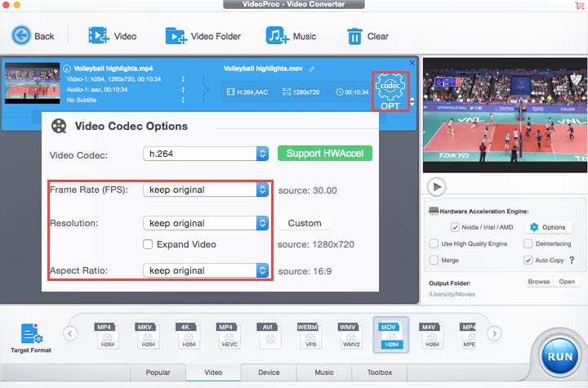Switch to the Video tab
Viewport: 588px width, 388px height.
pos(213,372)
